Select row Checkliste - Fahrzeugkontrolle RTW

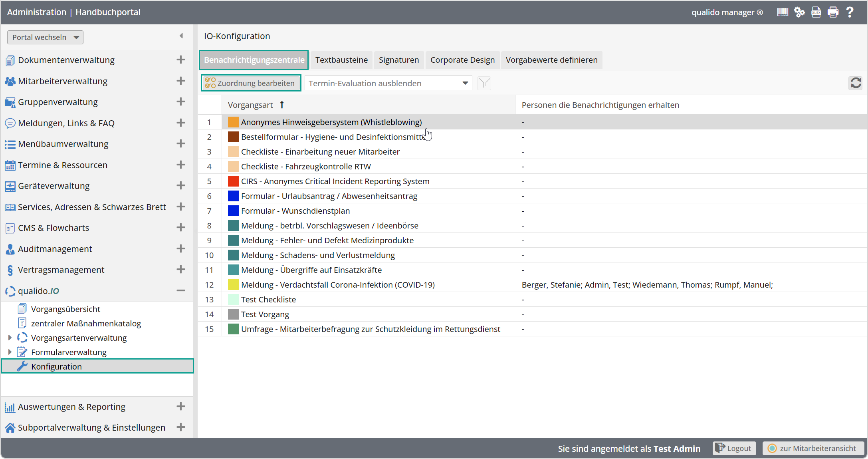click(532, 167)
